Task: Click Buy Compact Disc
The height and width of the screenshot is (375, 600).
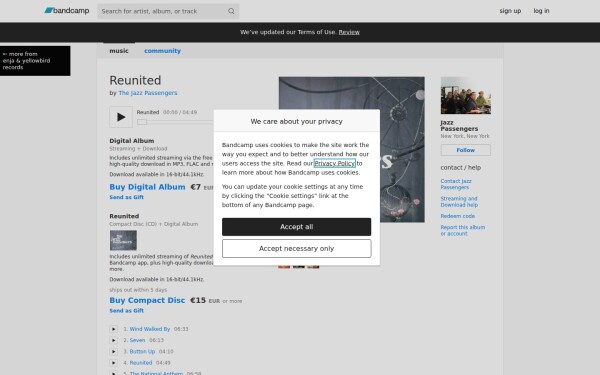Action: 147,300
